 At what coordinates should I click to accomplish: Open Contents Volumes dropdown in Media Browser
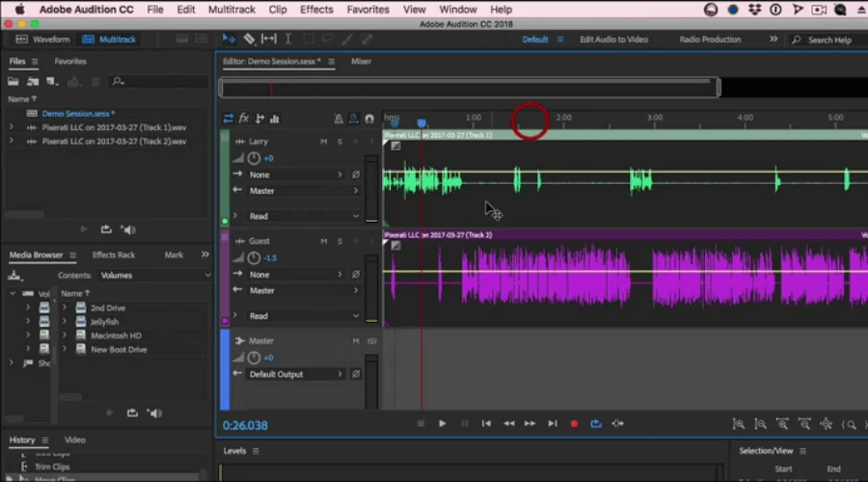(154, 275)
